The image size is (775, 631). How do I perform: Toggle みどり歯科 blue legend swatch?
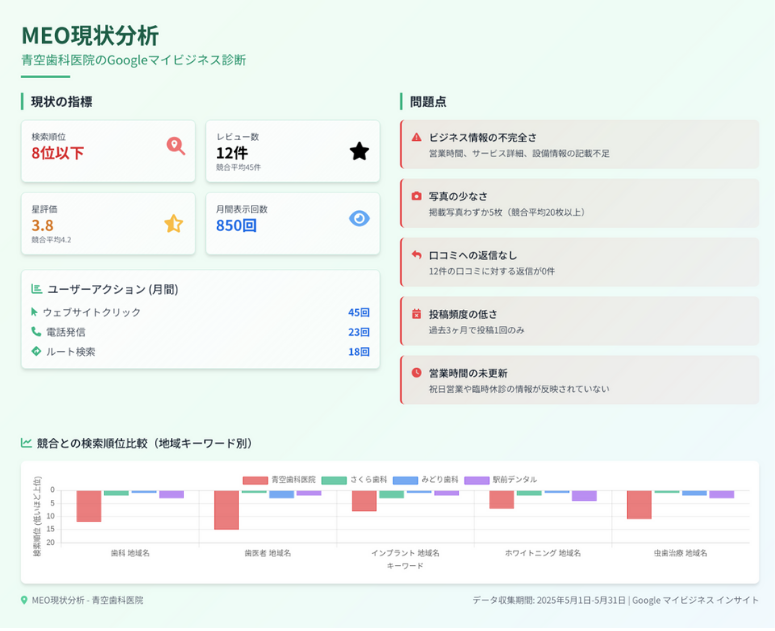coord(405,480)
